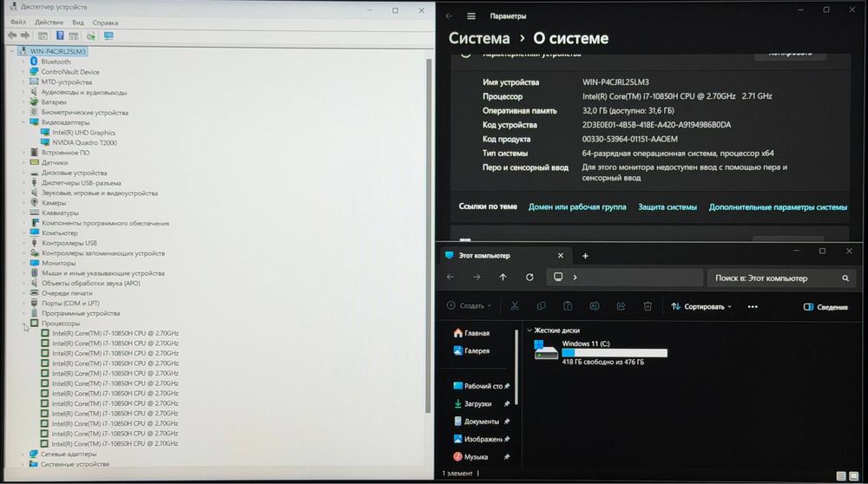Image resolution: width=868 pixels, height=484 pixels.
Task: Open the Создать dropdown in Explorer
Action: (x=469, y=305)
